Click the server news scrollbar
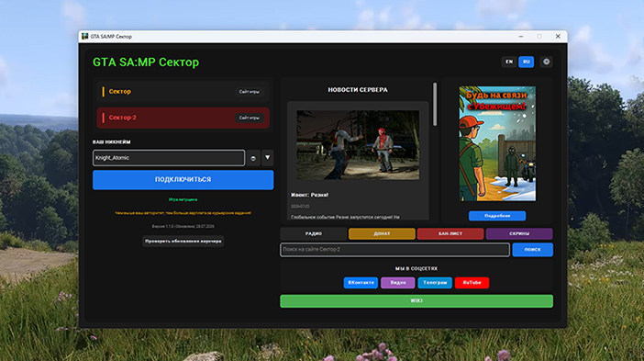 tap(435, 105)
